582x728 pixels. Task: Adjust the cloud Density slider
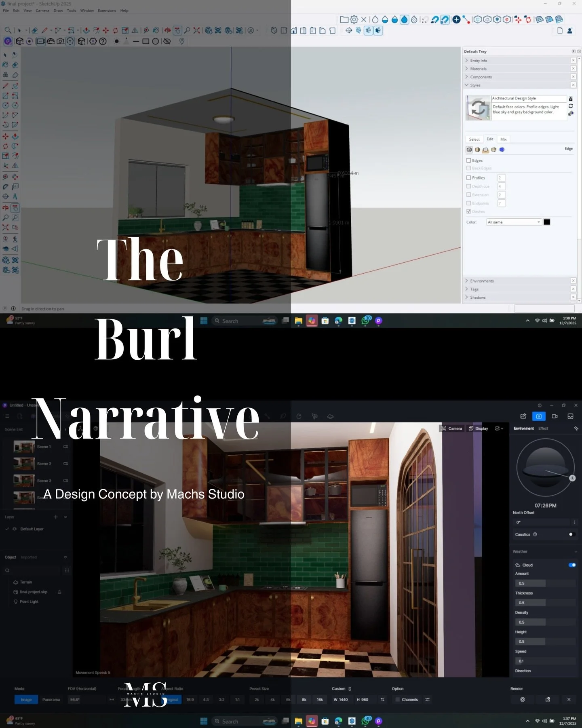click(x=545, y=622)
